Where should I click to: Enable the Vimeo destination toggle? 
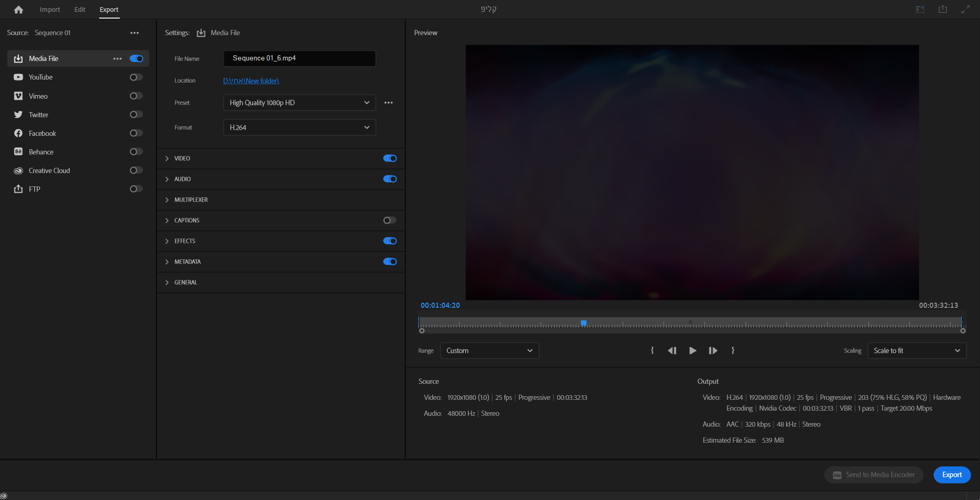pos(136,96)
